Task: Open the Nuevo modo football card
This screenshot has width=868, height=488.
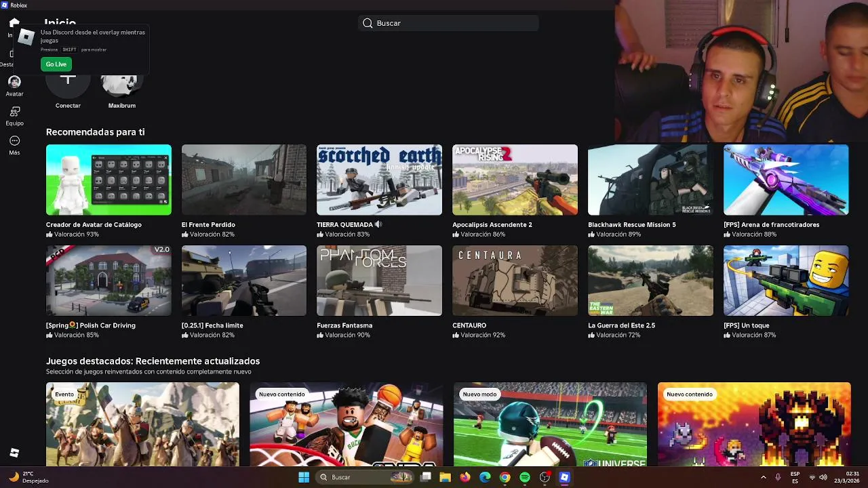Action: point(551,424)
